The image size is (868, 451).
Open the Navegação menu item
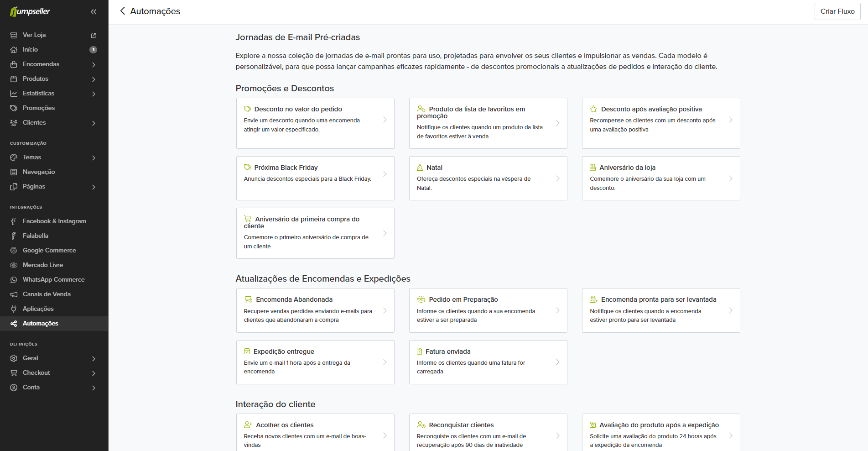39,172
